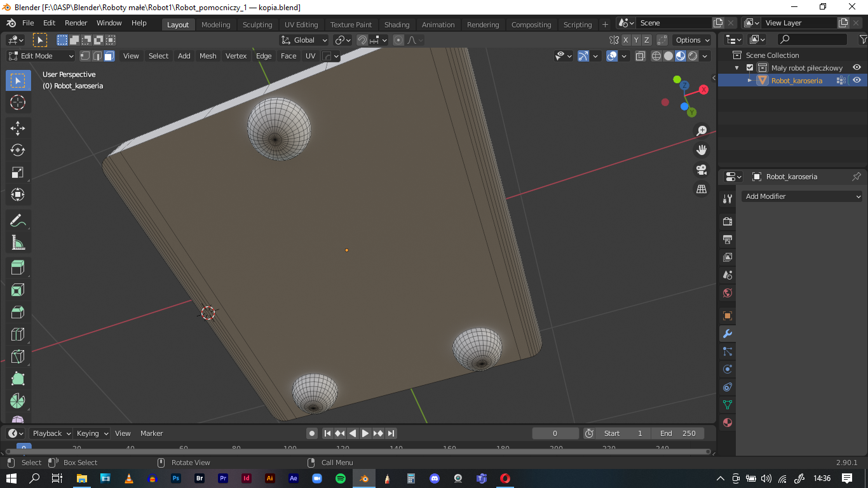Toggle camera view in viewport
868x488 pixels.
pyautogui.click(x=702, y=170)
